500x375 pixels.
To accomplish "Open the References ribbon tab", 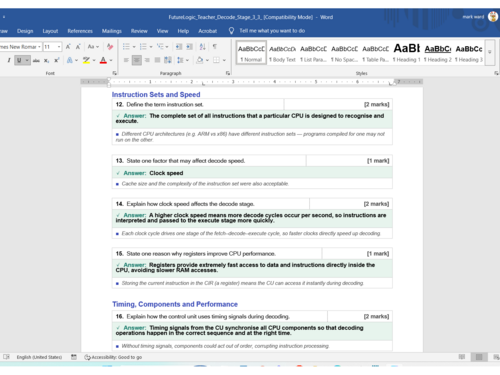I will tap(80, 31).
